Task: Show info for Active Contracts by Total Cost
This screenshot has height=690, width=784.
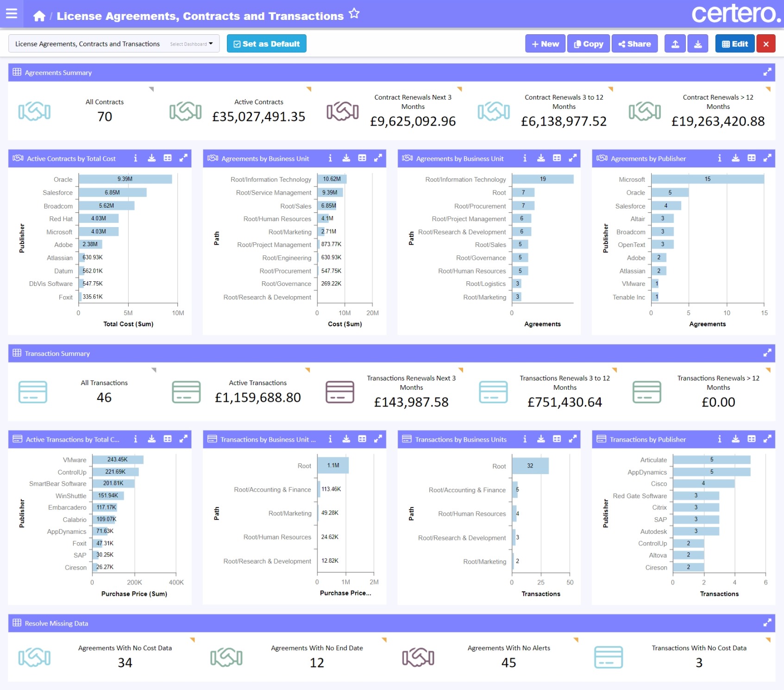Action: point(135,158)
